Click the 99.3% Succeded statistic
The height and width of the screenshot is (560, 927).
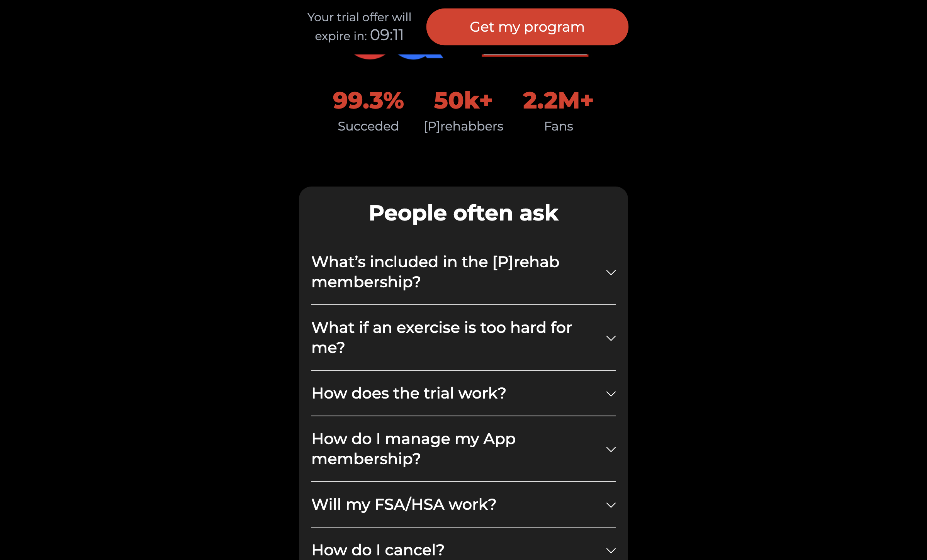(368, 111)
